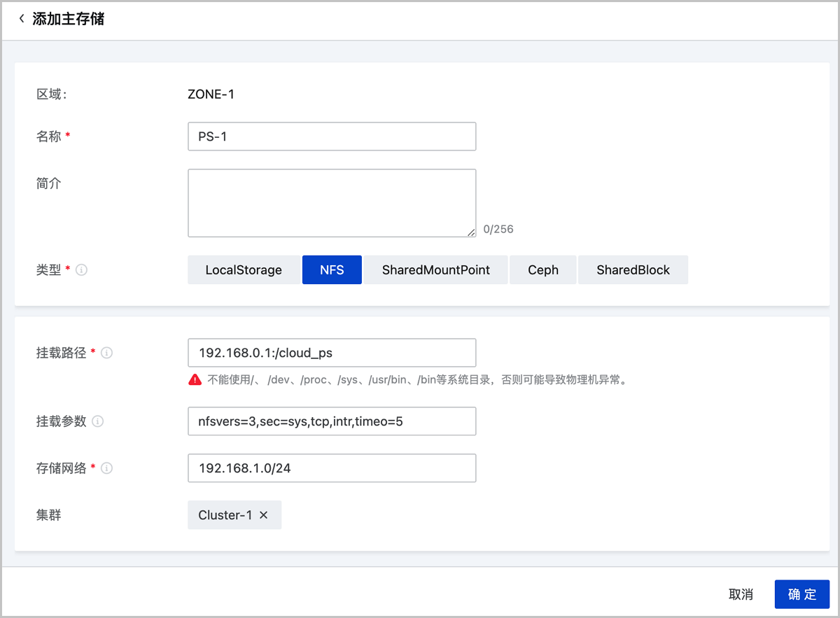Click the Cluster-1 cluster tag
The image size is (840, 618).
[x=225, y=515]
